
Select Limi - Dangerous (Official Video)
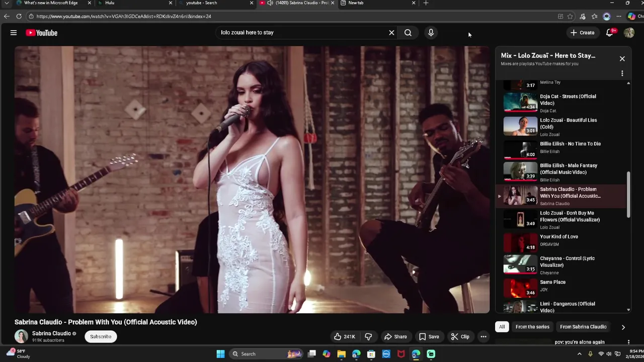(x=561, y=306)
